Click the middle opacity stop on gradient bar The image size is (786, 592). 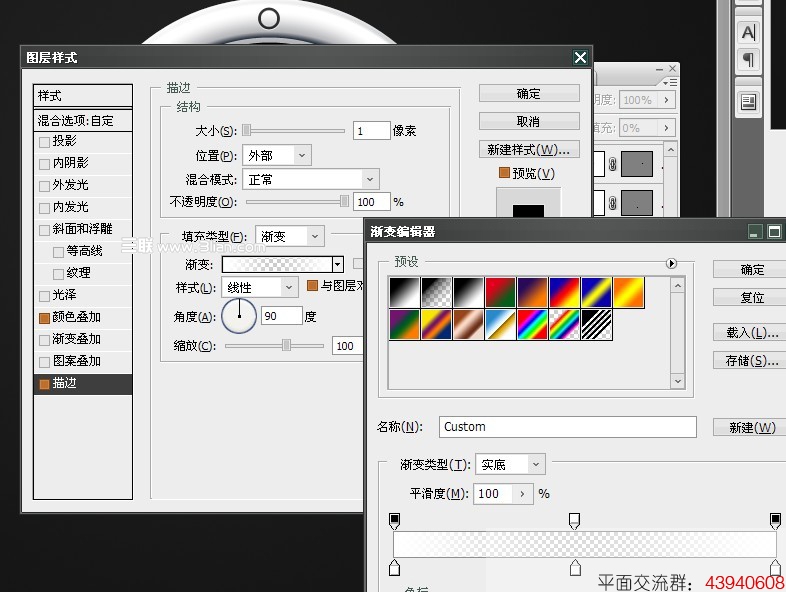(574, 521)
